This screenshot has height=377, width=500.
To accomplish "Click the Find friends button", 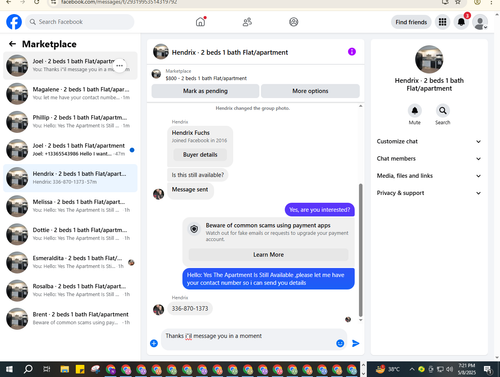I will pyautogui.click(x=411, y=22).
